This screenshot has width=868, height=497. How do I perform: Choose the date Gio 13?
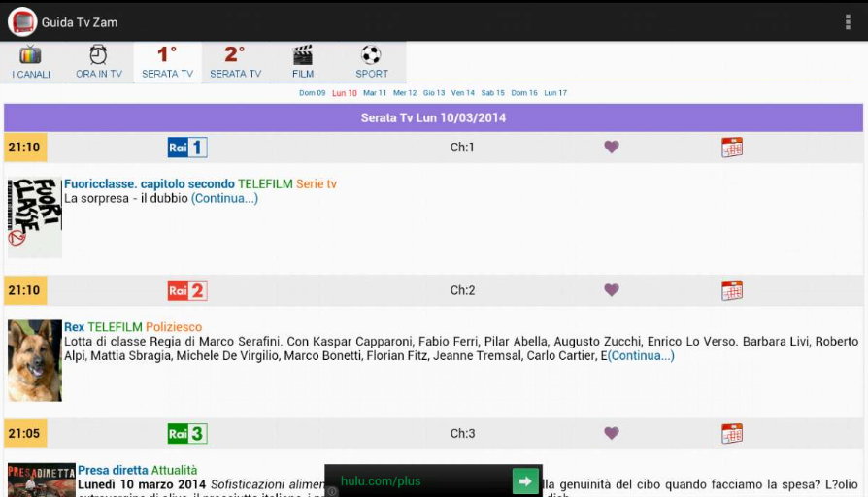[x=434, y=93]
